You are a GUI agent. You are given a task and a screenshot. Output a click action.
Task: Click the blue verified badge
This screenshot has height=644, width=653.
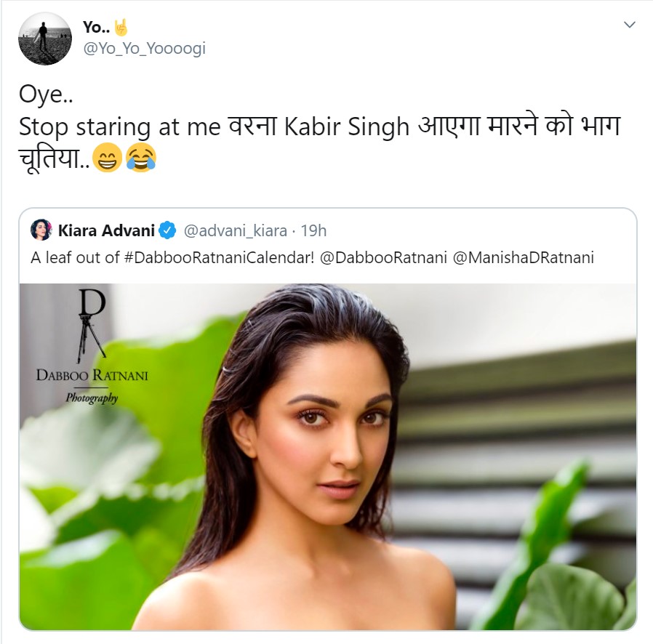(x=167, y=230)
